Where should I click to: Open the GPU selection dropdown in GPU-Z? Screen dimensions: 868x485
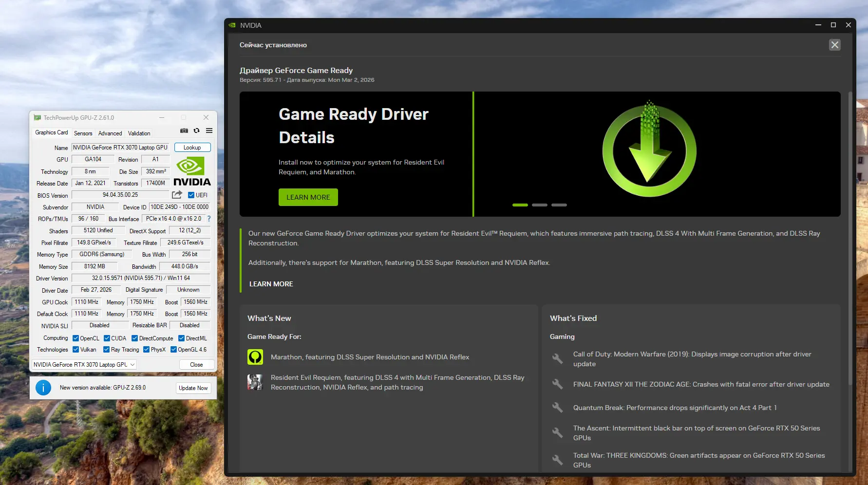point(84,365)
